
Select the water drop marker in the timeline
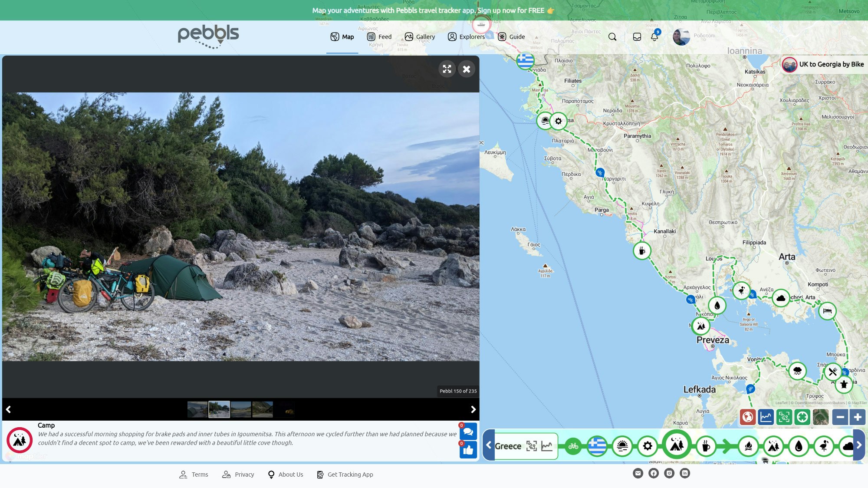[x=799, y=446]
